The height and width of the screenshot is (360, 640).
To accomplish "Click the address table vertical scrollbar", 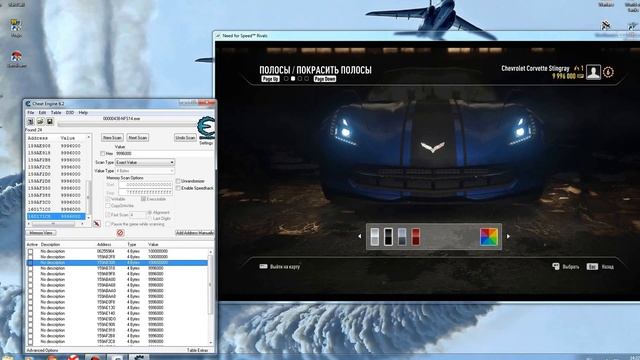I will point(211,296).
